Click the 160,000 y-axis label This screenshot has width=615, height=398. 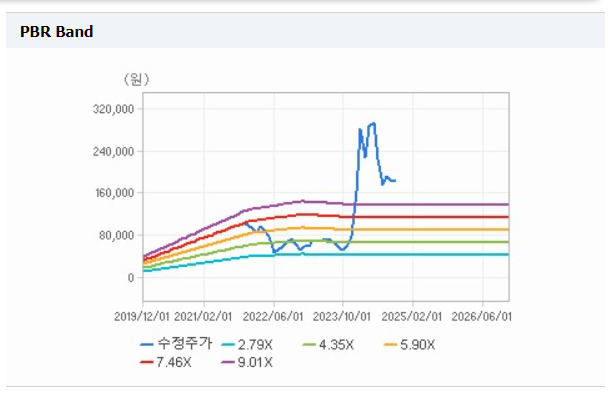pyautogui.click(x=114, y=193)
